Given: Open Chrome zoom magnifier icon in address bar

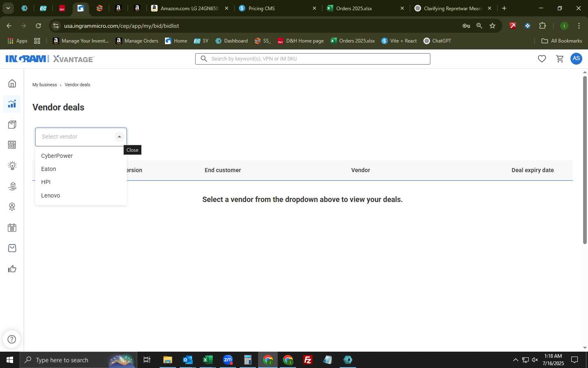Looking at the screenshot, I should 479,26.
